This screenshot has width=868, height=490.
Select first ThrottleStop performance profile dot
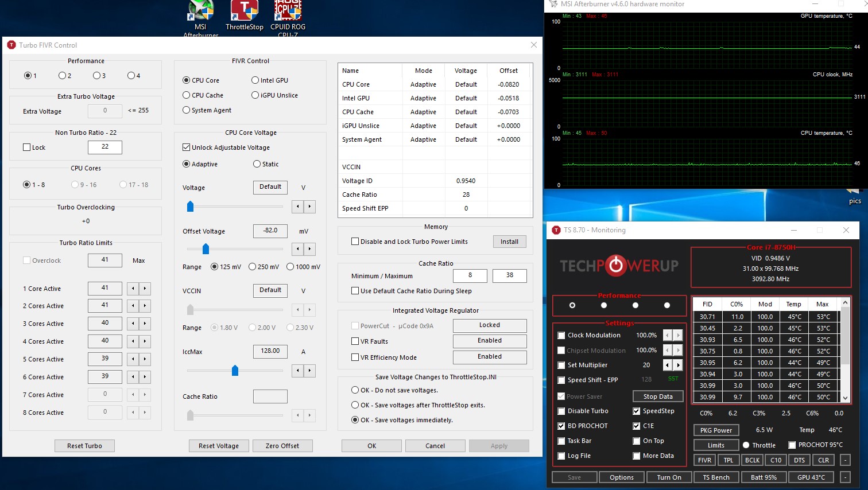572,305
